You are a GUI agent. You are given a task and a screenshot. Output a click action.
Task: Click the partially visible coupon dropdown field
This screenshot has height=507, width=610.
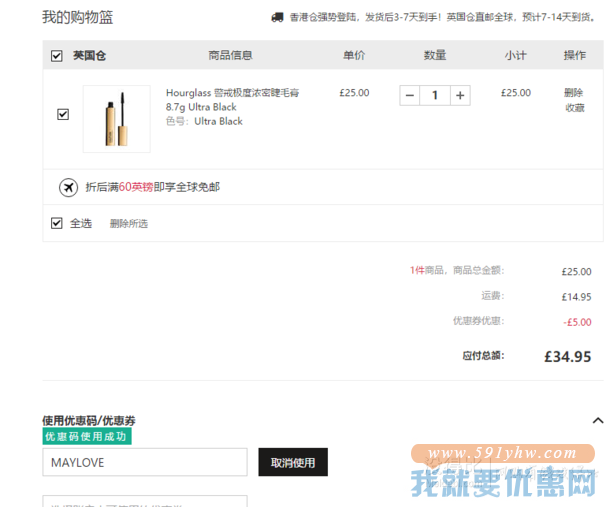pyautogui.click(x=145, y=501)
